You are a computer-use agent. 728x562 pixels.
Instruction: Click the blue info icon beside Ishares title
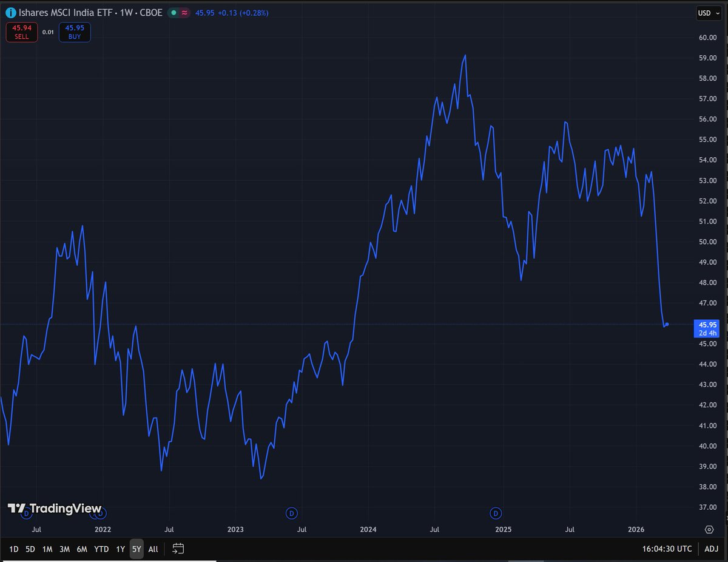(10, 13)
